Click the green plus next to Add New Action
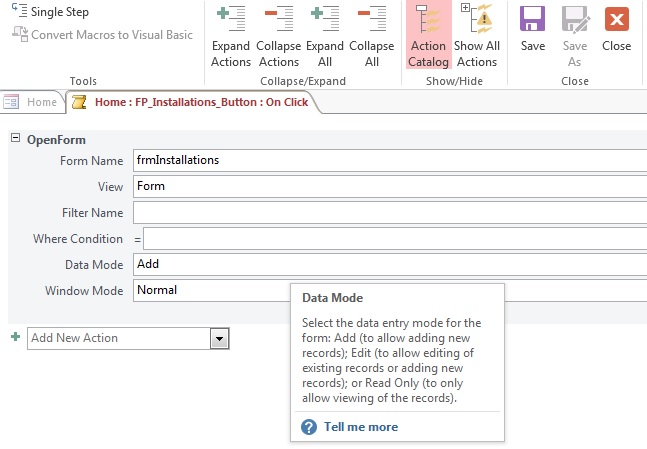Screen dimensions: 647x449 (16, 337)
